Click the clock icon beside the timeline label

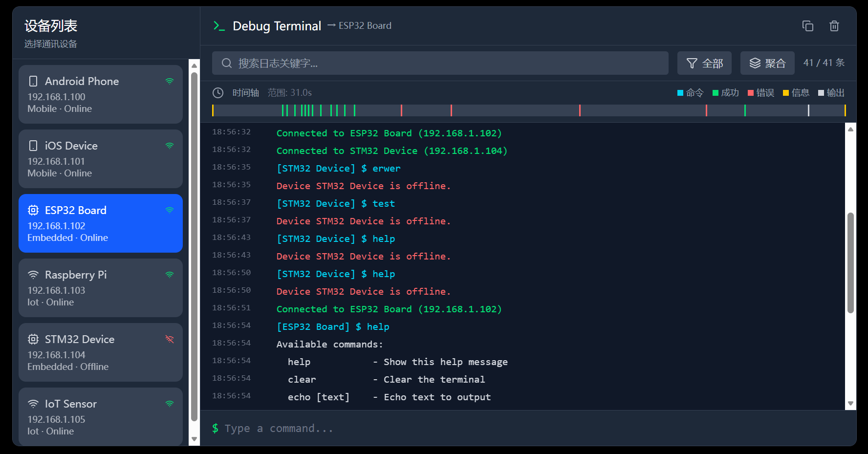218,93
